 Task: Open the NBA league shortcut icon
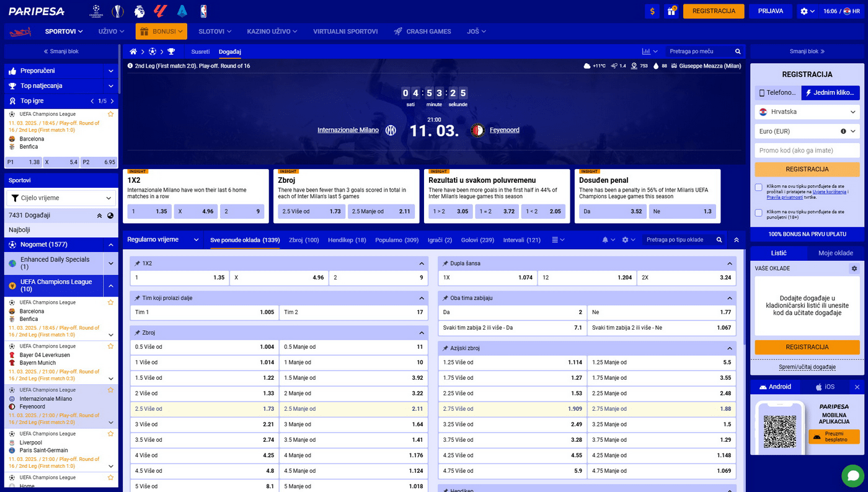pos(204,11)
